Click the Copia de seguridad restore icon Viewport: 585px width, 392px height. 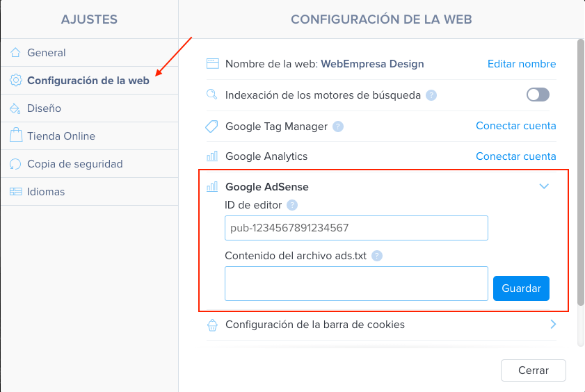coord(15,164)
